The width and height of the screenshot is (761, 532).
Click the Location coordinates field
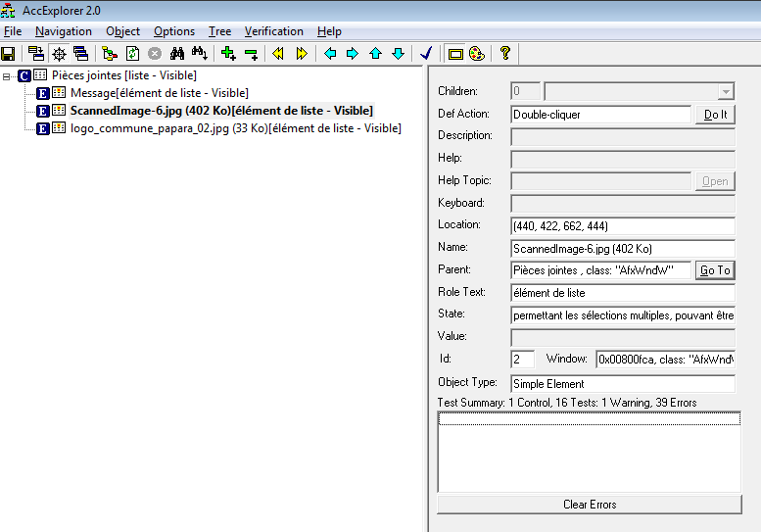[x=623, y=225]
